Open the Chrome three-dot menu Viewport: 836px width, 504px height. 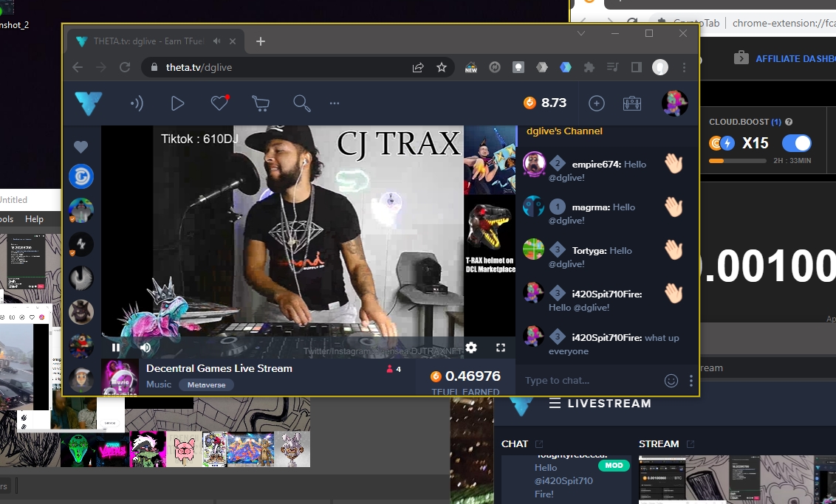684,67
